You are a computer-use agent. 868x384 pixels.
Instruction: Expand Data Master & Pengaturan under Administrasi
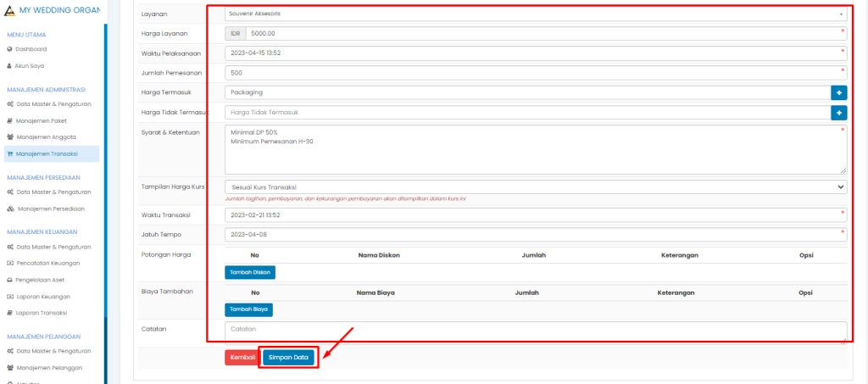pyautogui.click(x=53, y=104)
